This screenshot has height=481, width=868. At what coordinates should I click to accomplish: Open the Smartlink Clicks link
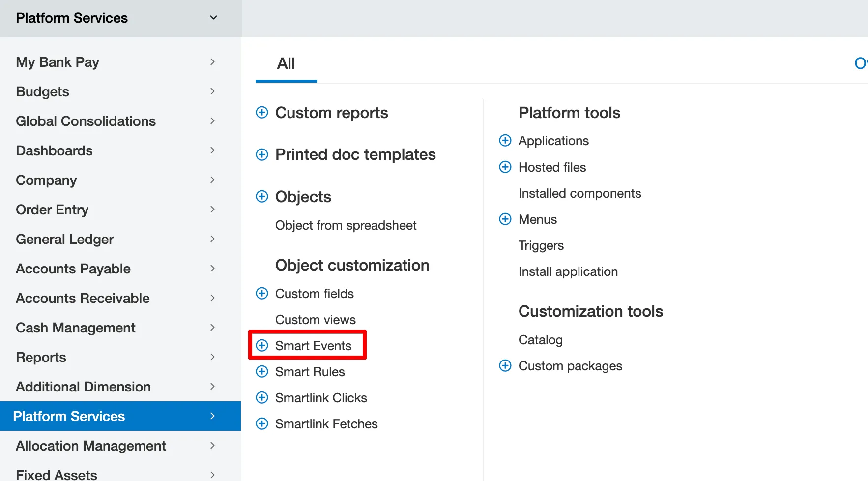321,398
